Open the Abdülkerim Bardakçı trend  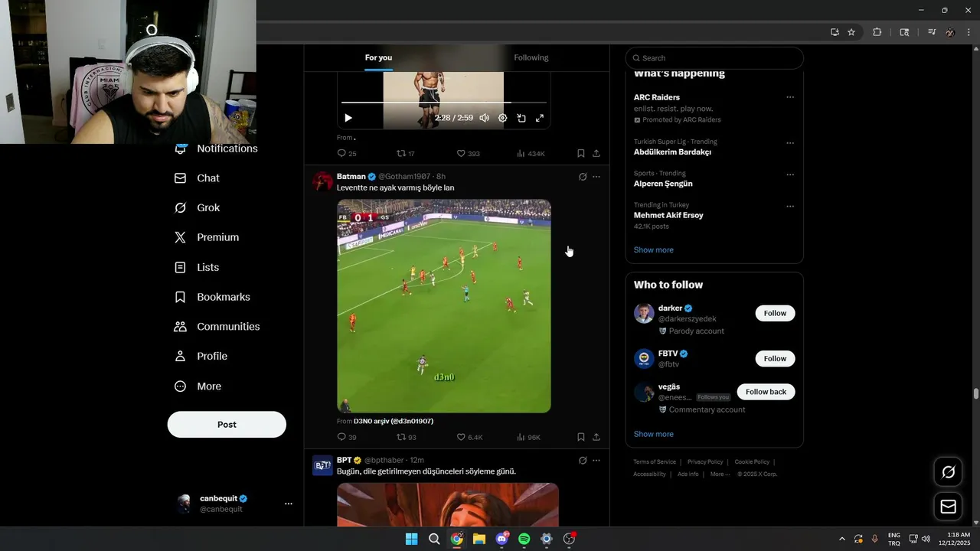click(672, 152)
